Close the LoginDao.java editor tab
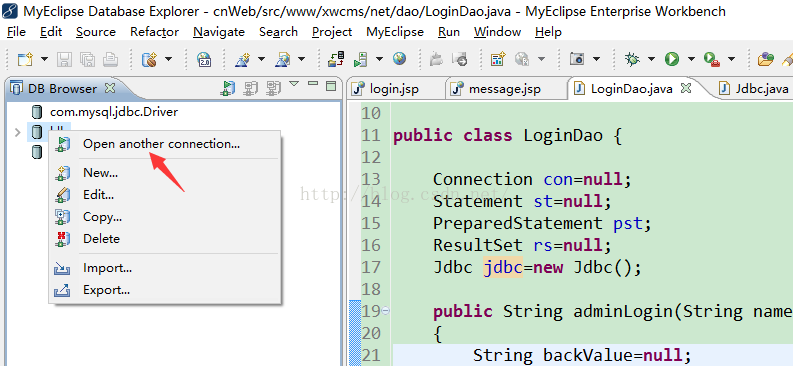This screenshot has height=366, width=793. [686, 88]
